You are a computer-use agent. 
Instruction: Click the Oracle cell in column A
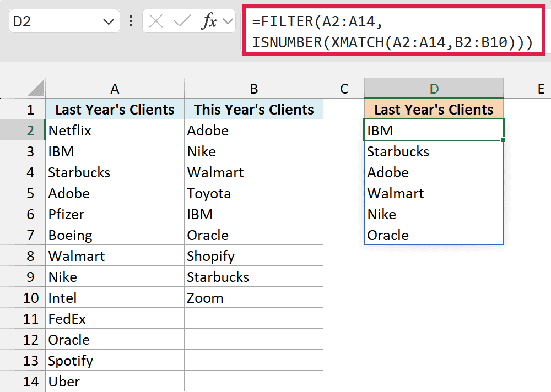(115, 339)
